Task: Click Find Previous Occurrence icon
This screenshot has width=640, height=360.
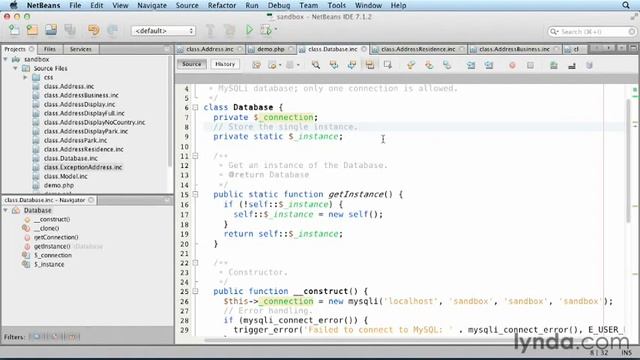Action: pyautogui.click(x=334, y=65)
